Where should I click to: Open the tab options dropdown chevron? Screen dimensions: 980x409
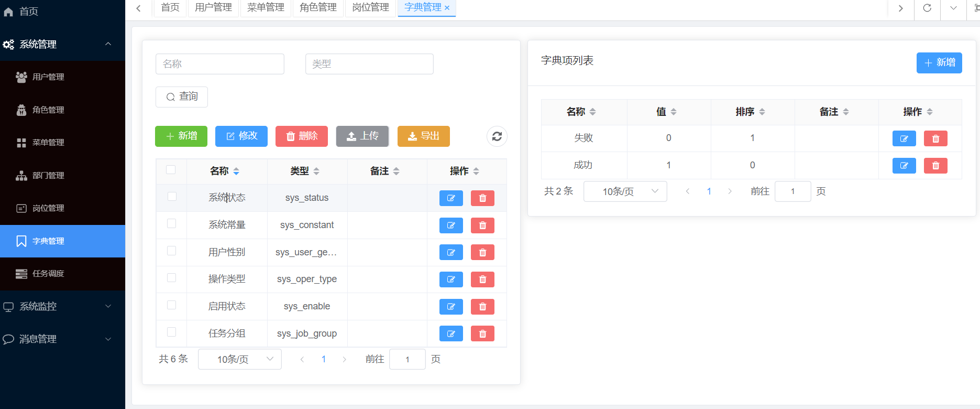point(953,8)
